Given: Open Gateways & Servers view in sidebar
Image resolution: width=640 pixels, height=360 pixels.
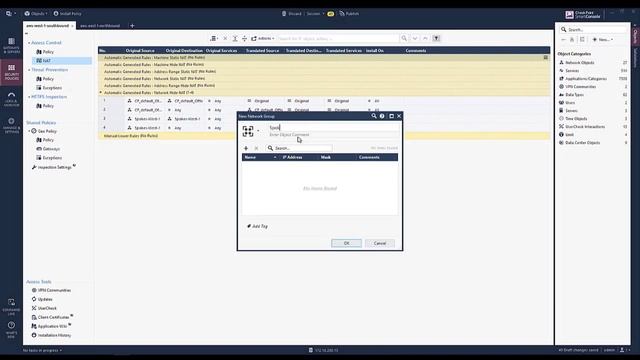Looking at the screenshot, I should pos(11,45).
